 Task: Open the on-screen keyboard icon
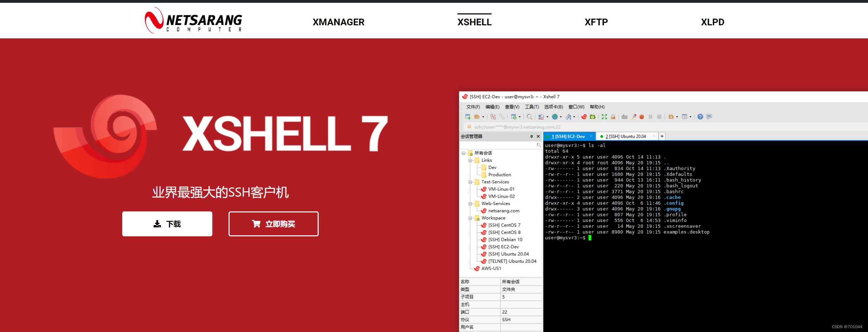624,117
